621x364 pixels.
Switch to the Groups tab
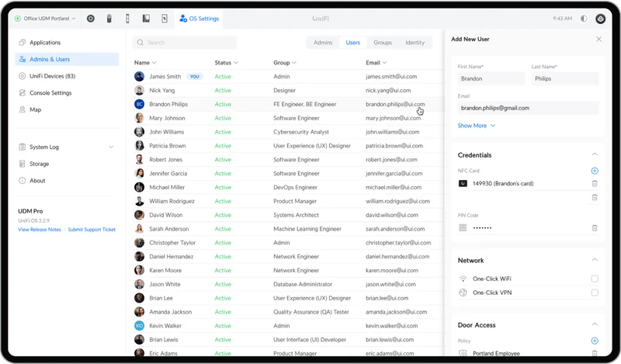(x=383, y=43)
